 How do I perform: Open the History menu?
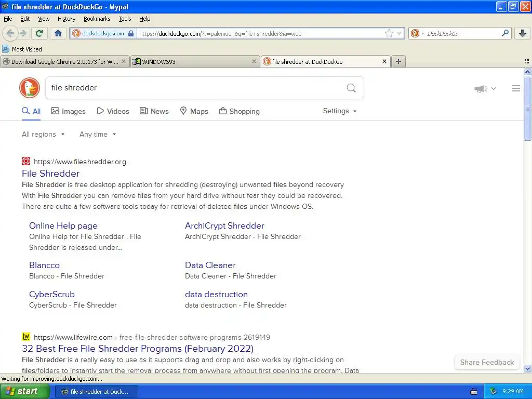coord(66,19)
